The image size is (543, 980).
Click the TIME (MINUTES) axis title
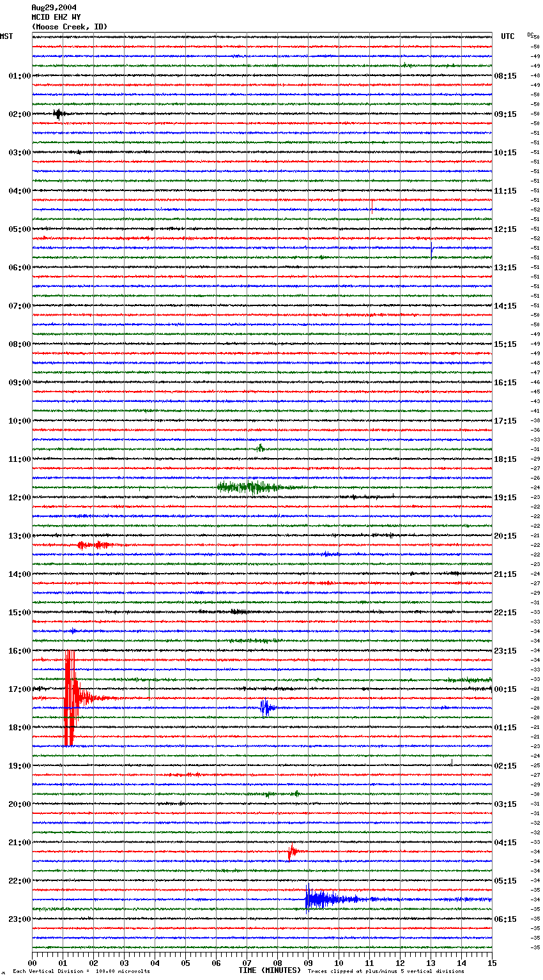coord(270,970)
